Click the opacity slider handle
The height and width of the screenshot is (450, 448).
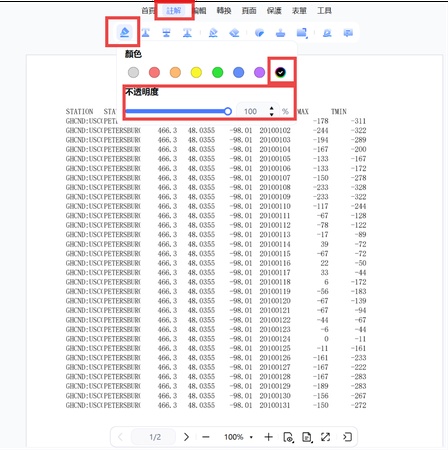[x=228, y=111]
